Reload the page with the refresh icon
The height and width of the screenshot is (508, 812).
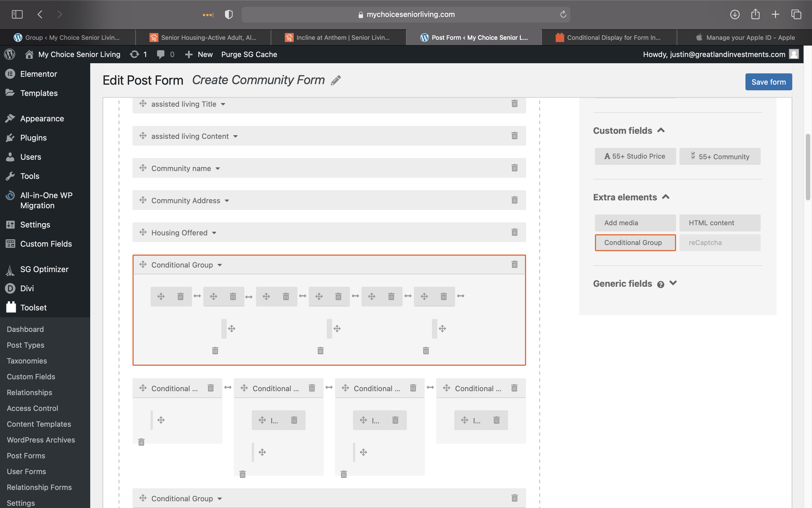point(563,14)
